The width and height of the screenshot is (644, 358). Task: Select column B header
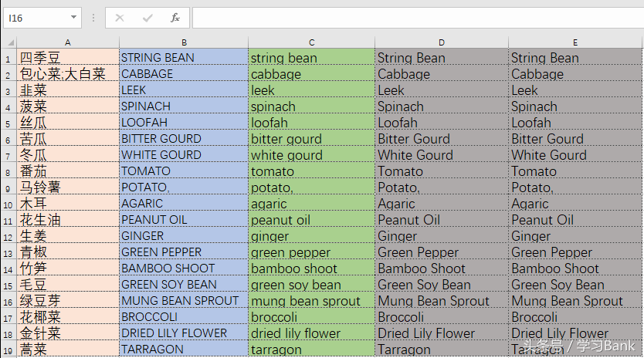(184, 42)
